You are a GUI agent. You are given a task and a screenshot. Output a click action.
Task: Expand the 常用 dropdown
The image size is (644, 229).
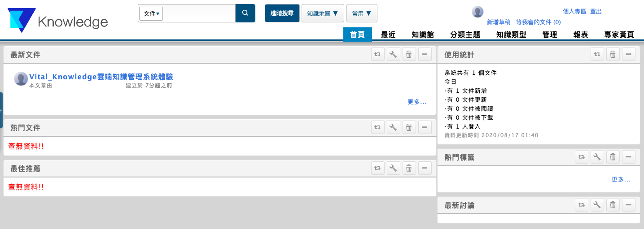tap(362, 13)
